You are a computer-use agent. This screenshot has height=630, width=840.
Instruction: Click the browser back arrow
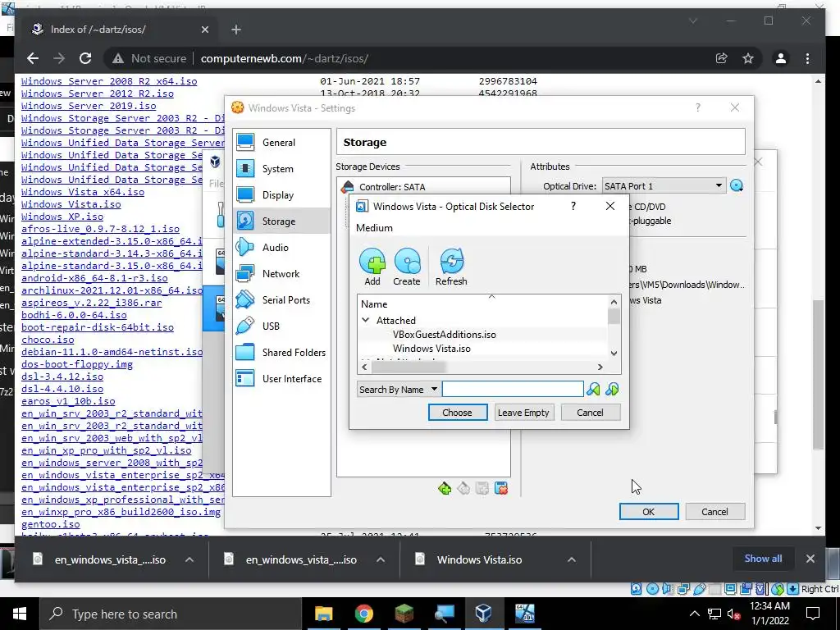pos(33,58)
